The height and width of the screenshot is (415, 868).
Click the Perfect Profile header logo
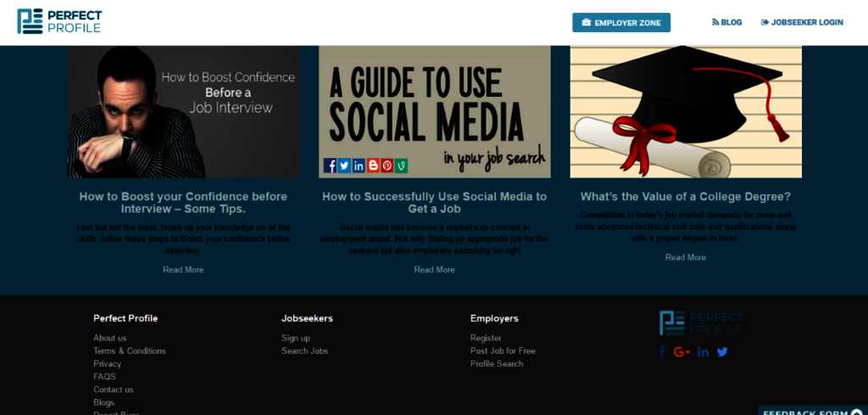(x=59, y=21)
